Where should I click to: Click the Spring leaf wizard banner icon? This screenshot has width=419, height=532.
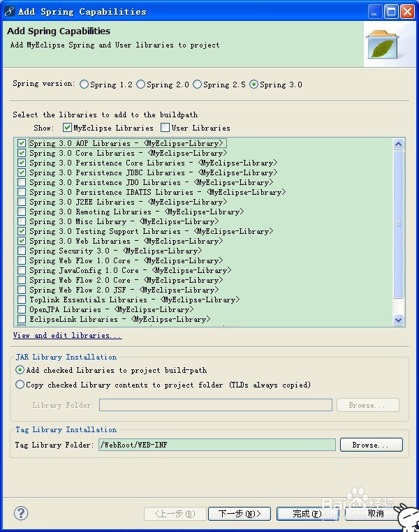coord(383,45)
